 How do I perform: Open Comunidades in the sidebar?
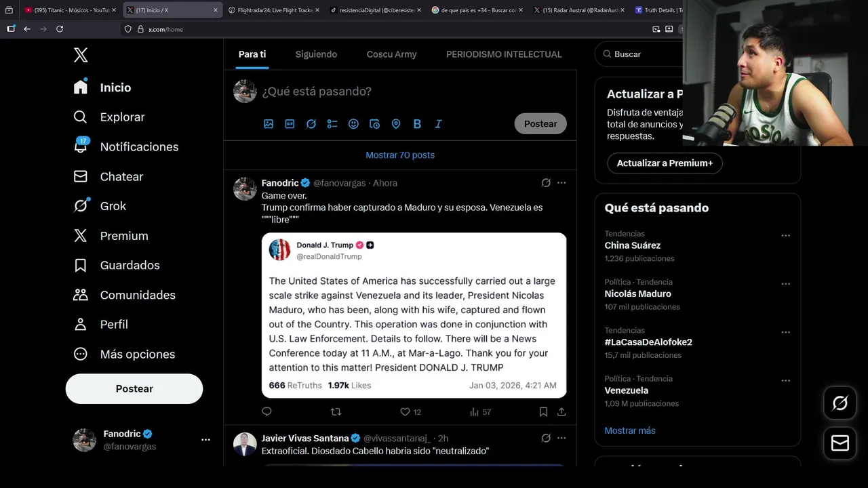click(124, 295)
